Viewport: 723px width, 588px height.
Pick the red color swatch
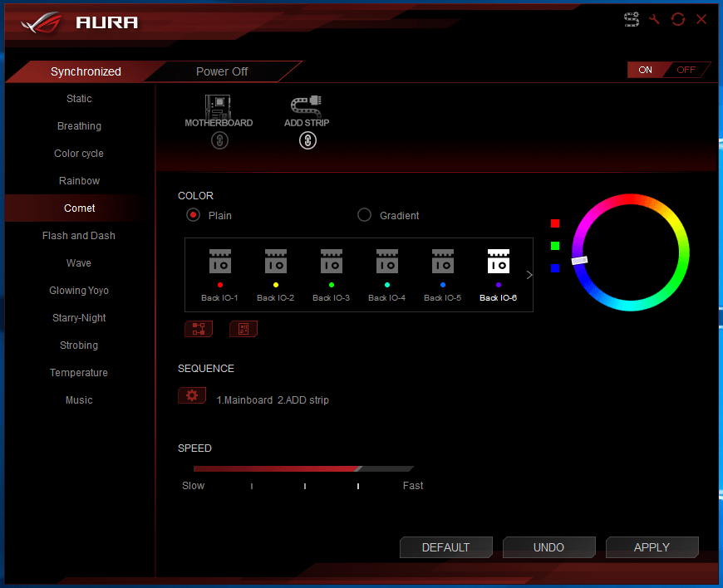(x=555, y=223)
